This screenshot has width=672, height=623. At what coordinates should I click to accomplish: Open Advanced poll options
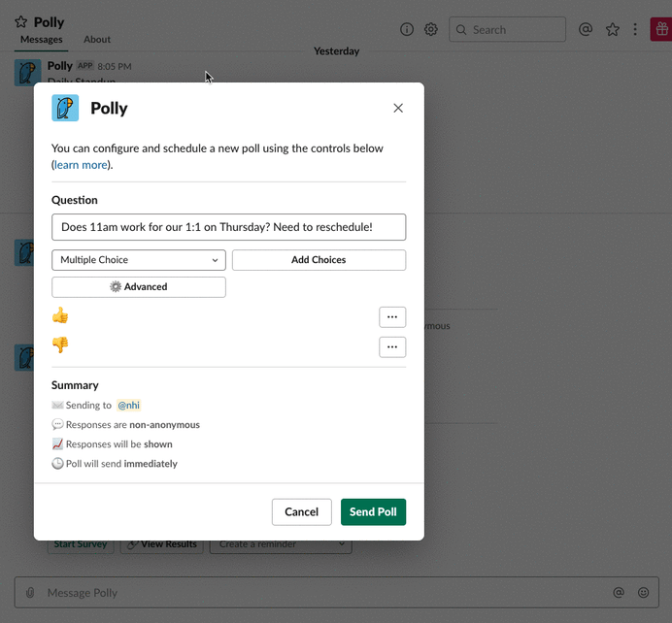[x=139, y=287]
